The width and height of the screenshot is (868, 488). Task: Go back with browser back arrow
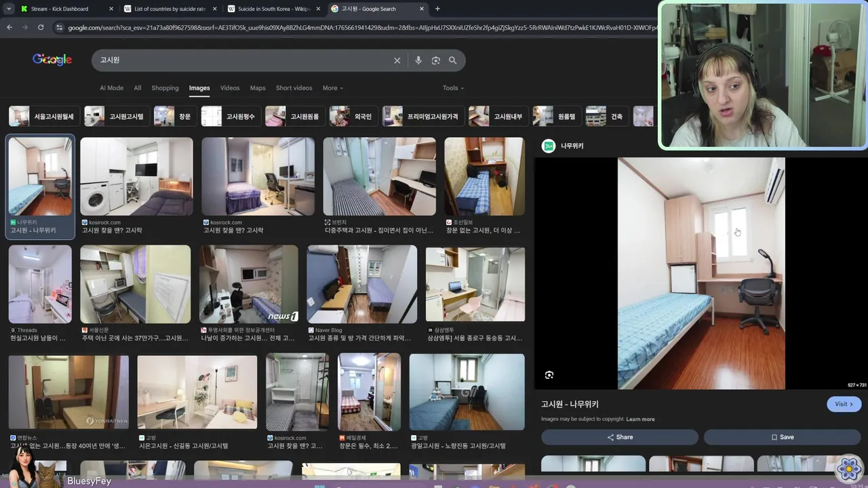[9, 27]
